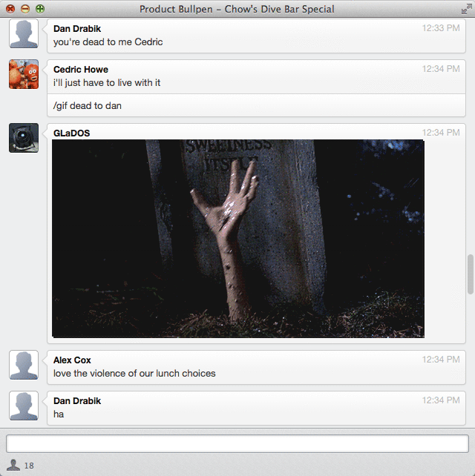Click the message "you're dead to me Cedric"
The width and height of the screenshot is (475, 476).
tap(108, 42)
